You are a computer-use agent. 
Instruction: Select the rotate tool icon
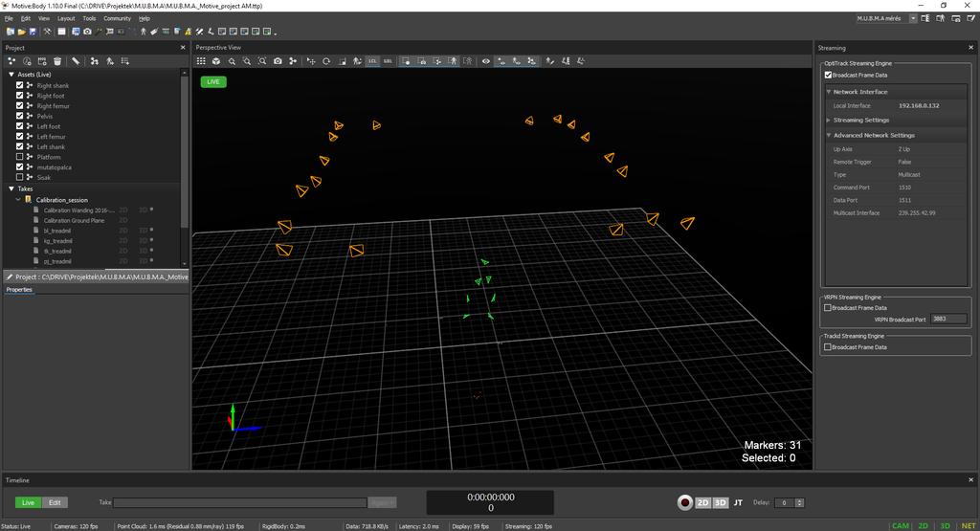click(x=326, y=61)
